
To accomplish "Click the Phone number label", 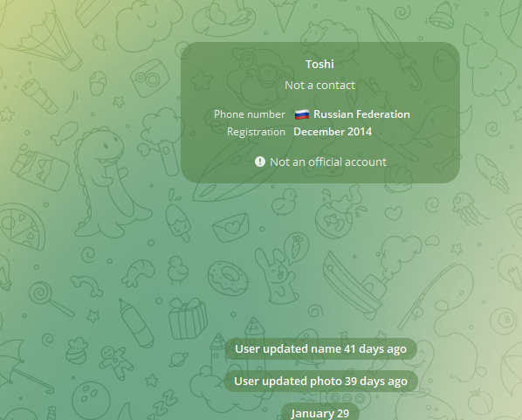I will click(x=250, y=114).
